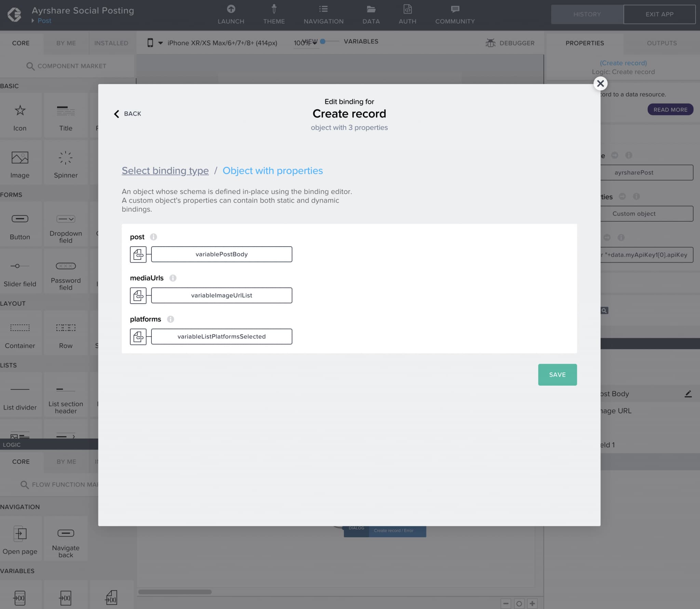Click the Read More button
700x609 pixels.
tap(670, 109)
